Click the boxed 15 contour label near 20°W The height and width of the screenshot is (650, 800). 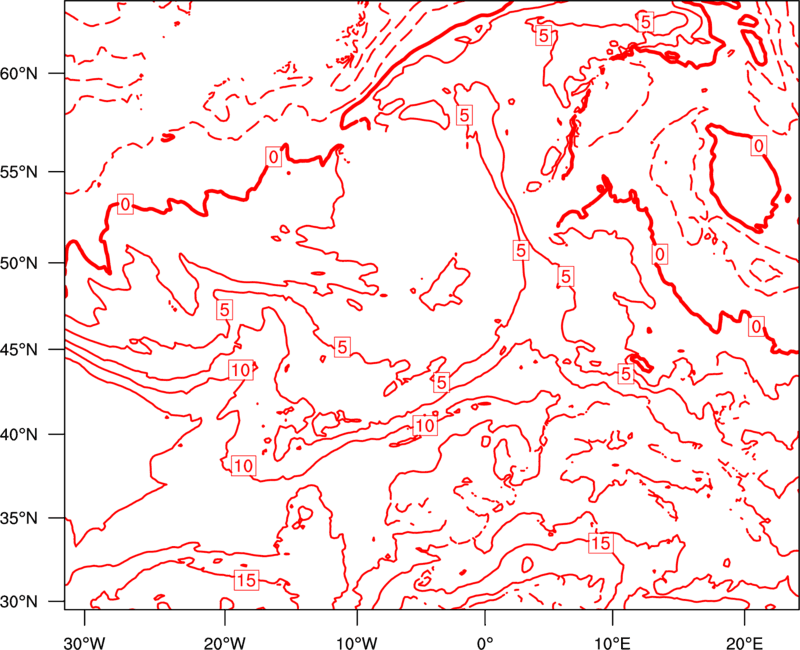tap(246, 580)
